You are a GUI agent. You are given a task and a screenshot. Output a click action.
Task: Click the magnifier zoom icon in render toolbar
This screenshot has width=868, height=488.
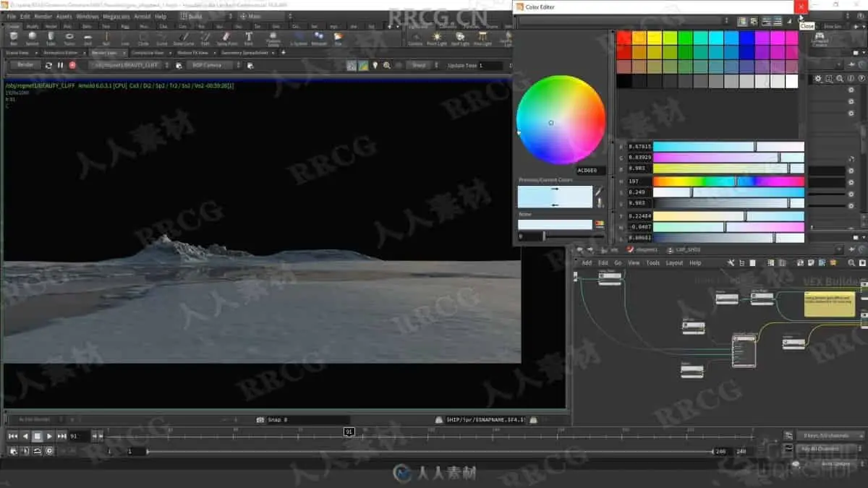(387, 65)
